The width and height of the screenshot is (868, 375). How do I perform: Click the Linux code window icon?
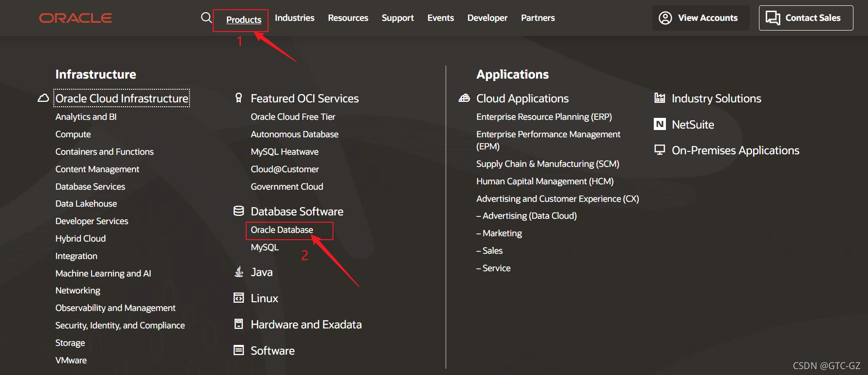tap(238, 298)
